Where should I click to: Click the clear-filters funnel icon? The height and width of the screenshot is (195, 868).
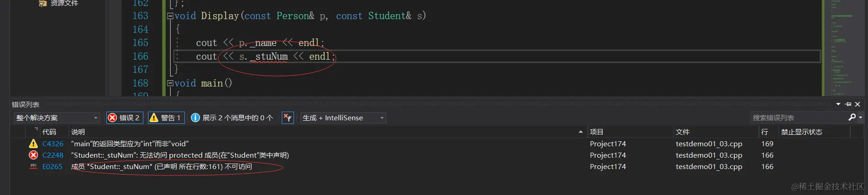click(287, 118)
